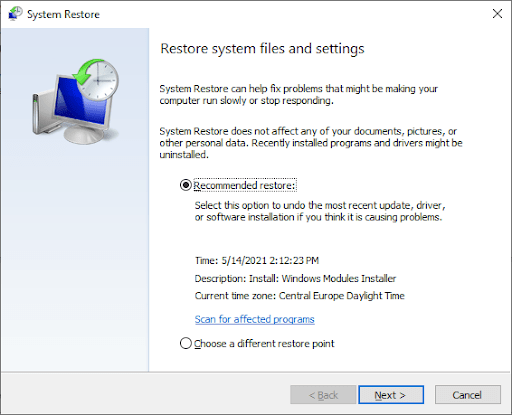Click the System Restore title bar text
512x415 pixels.
point(63,14)
